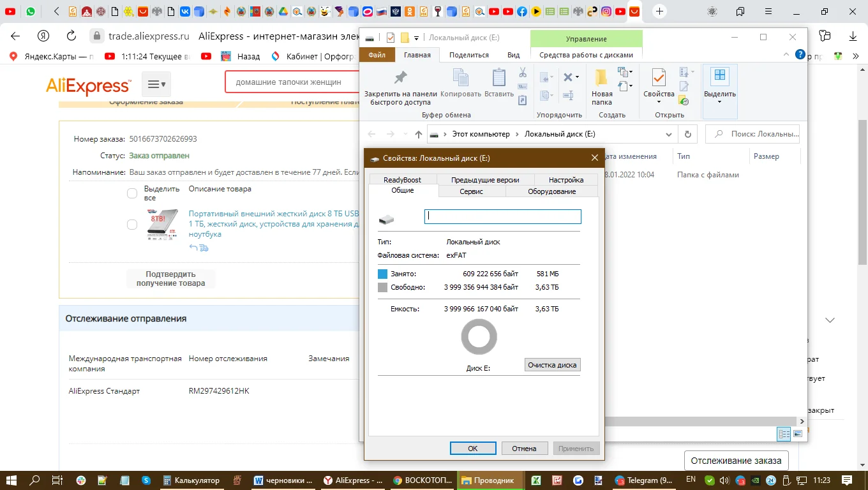Open the Quick Access Toolbar customize arrow
868x490 pixels.
416,38
